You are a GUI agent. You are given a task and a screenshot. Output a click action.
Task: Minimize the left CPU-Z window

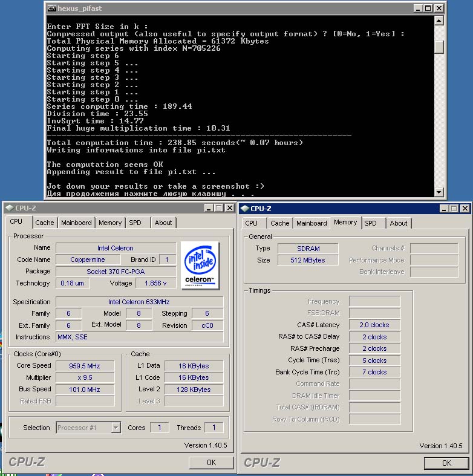[209, 208]
